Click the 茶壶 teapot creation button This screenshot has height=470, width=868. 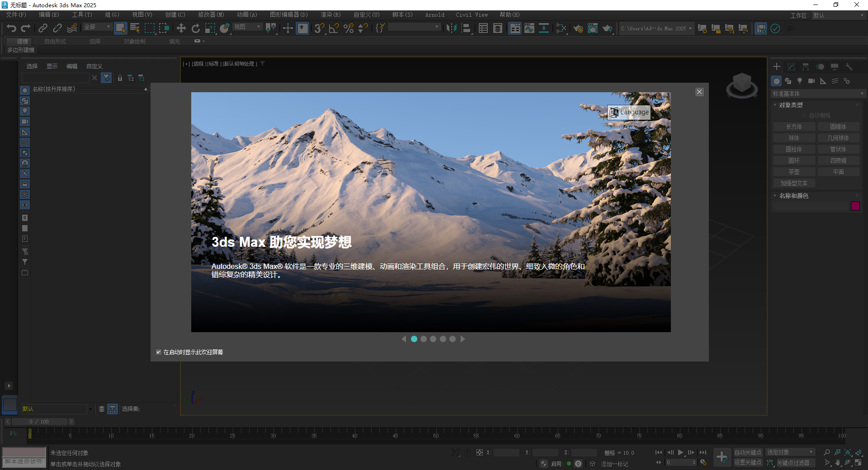(794, 172)
